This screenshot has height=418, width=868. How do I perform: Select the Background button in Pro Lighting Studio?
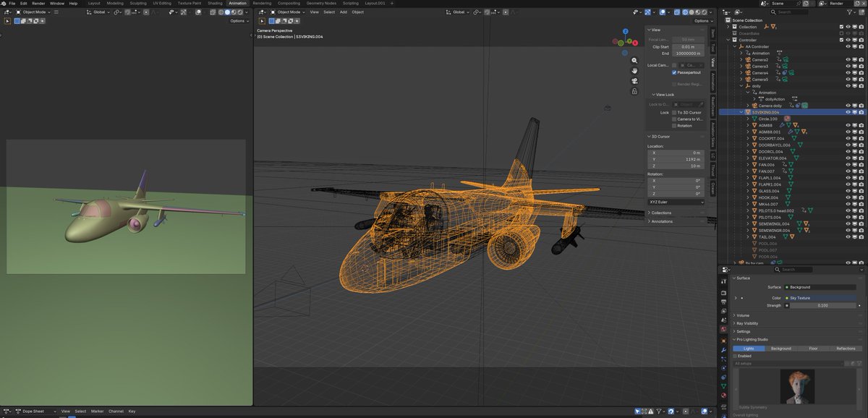[x=781, y=349]
